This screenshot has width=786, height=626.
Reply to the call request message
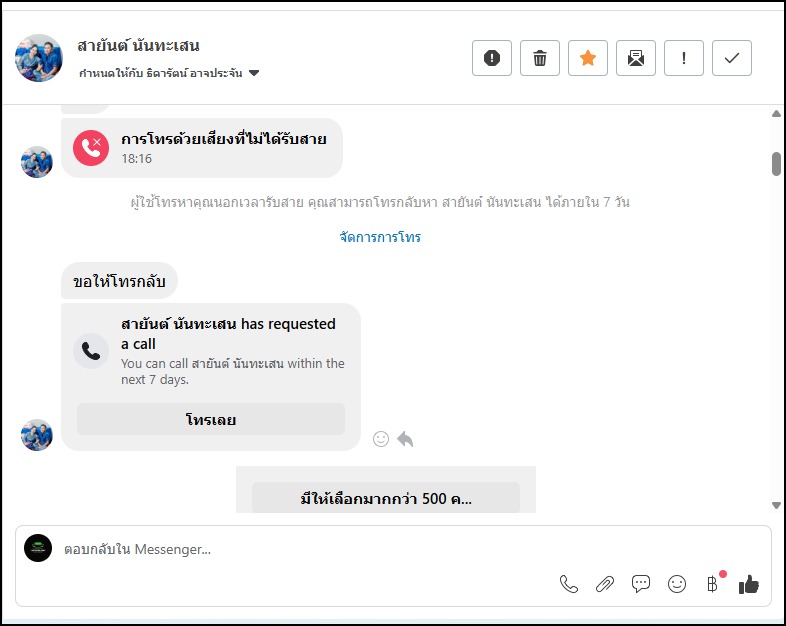point(405,439)
